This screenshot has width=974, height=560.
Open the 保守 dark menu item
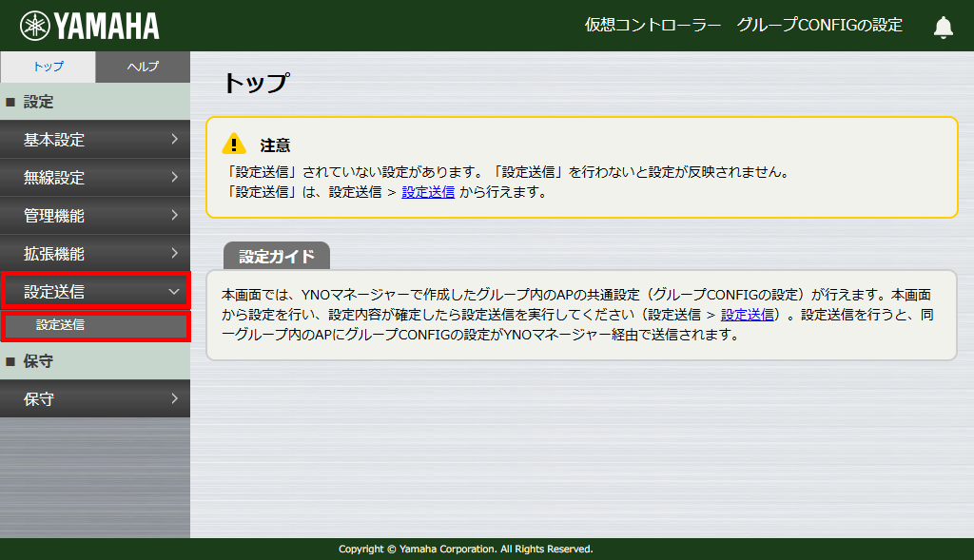pos(95,398)
